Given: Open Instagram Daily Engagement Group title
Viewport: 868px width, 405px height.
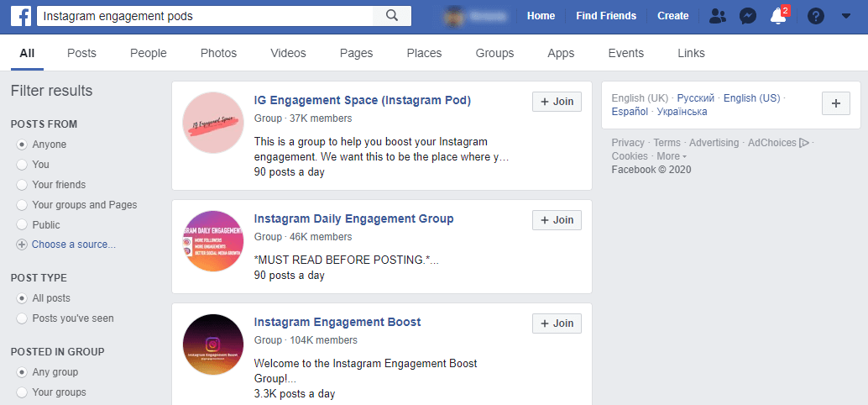Looking at the screenshot, I should 353,218.
